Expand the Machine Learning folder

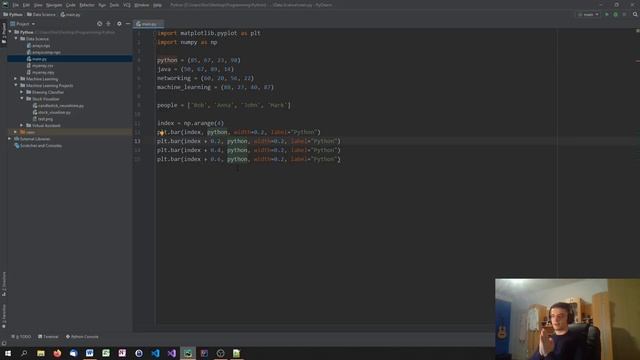click(16, 79)
